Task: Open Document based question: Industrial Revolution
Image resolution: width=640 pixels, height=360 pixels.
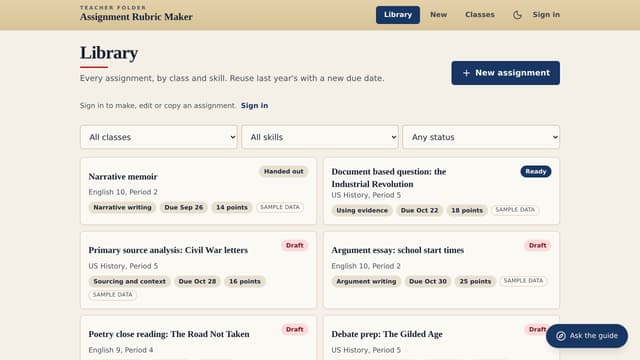Action: click(389, 178)
